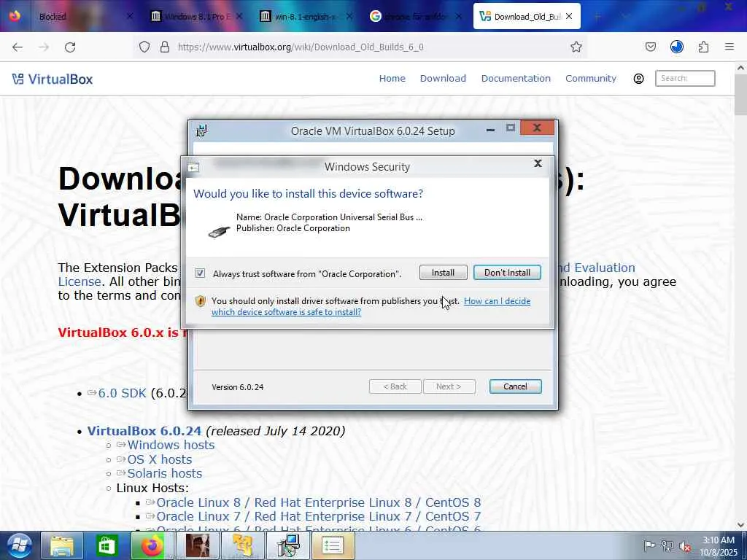The image size is (747, 560).
Task: Click the user account icon on VirtualBox site
Action: click(638, 79)
